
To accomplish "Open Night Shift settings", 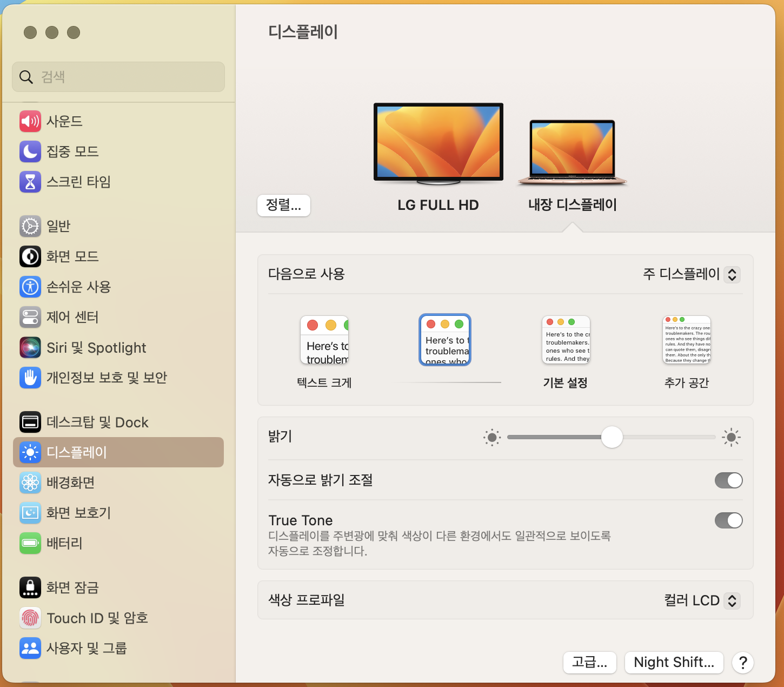I will click(674, 662).
